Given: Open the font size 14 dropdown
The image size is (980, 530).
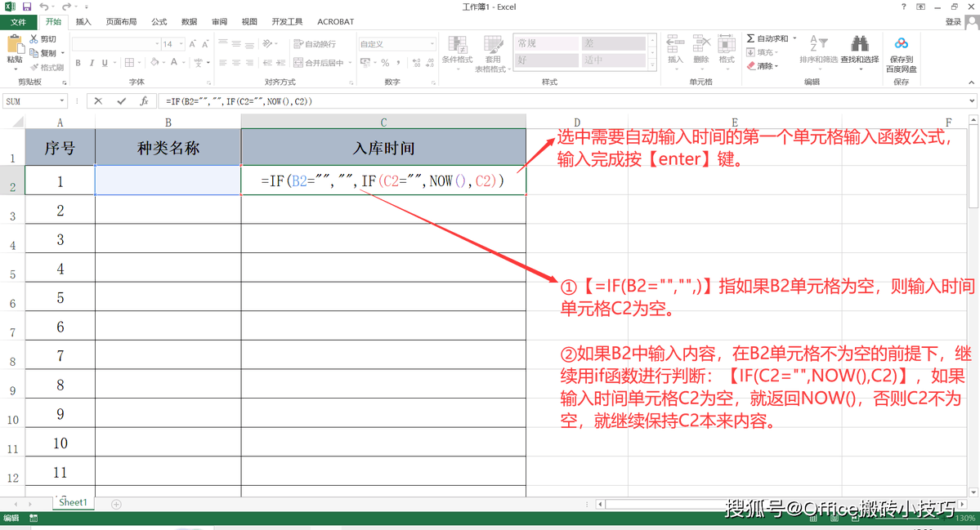Looking at the screenshot, I should 181,44.
